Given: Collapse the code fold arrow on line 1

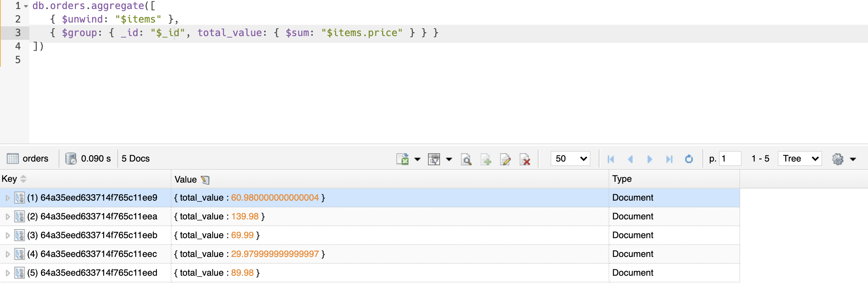Looking at the screenshot, I should point(26,6).
